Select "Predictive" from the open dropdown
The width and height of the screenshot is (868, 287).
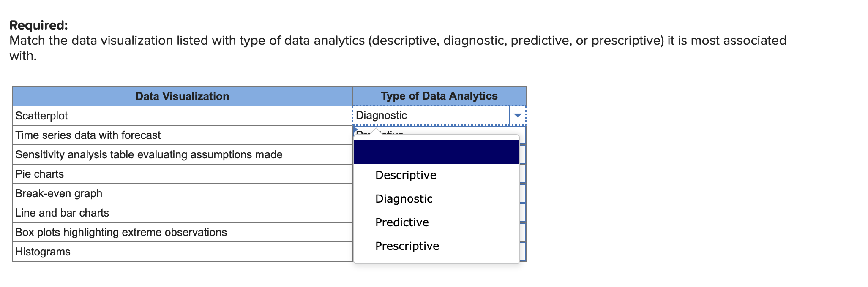tap(401, 222)
